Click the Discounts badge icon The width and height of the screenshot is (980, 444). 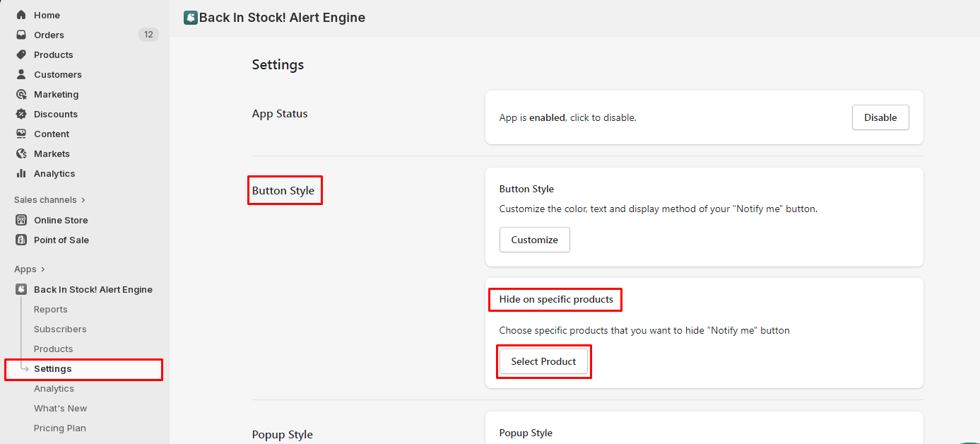21,114
